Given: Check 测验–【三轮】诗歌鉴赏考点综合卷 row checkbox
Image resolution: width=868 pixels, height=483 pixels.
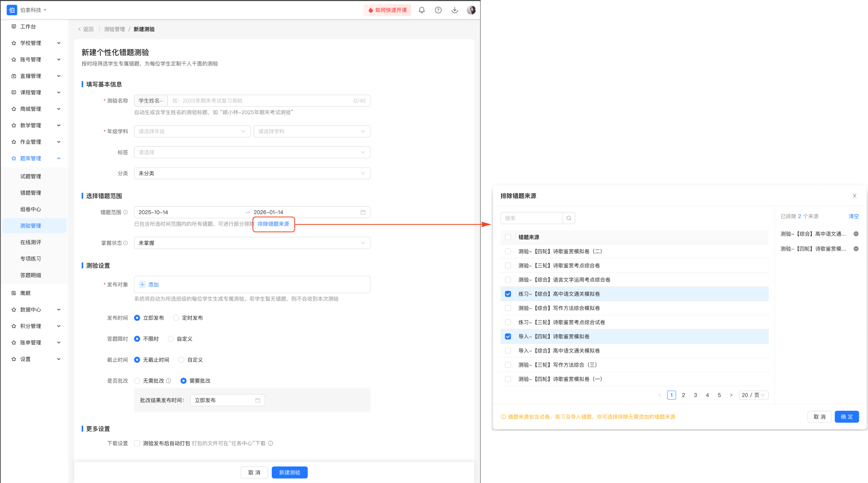Looking at the screenshot, I should (508, 265).
